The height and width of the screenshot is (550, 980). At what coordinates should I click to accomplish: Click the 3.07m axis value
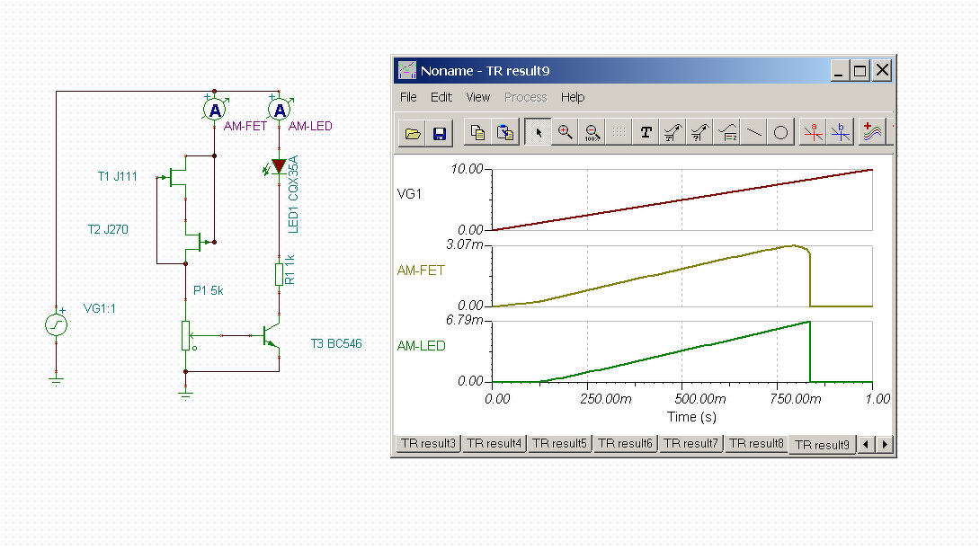[464, 244]
